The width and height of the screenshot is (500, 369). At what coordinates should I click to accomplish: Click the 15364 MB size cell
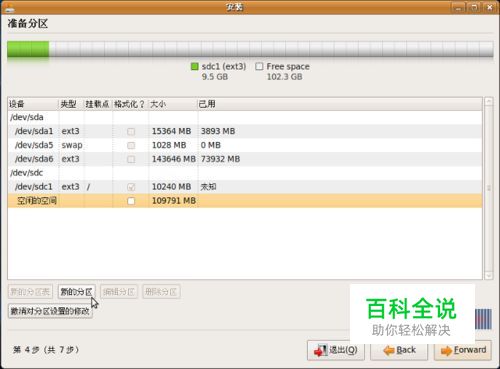click(x=171, y=131)
